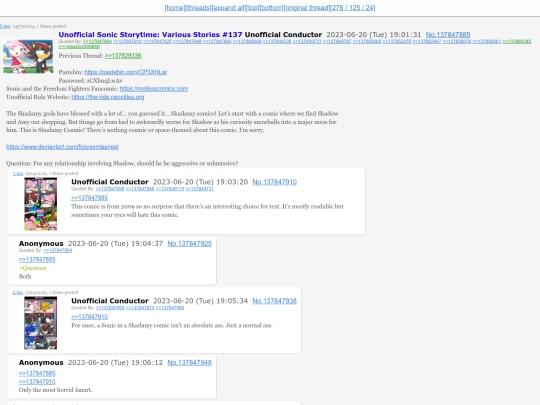Viewport: 540px width, 405px height.
Task: Expand the 19:03:20 post comic thumbnail
Action: tap(41, 204)
